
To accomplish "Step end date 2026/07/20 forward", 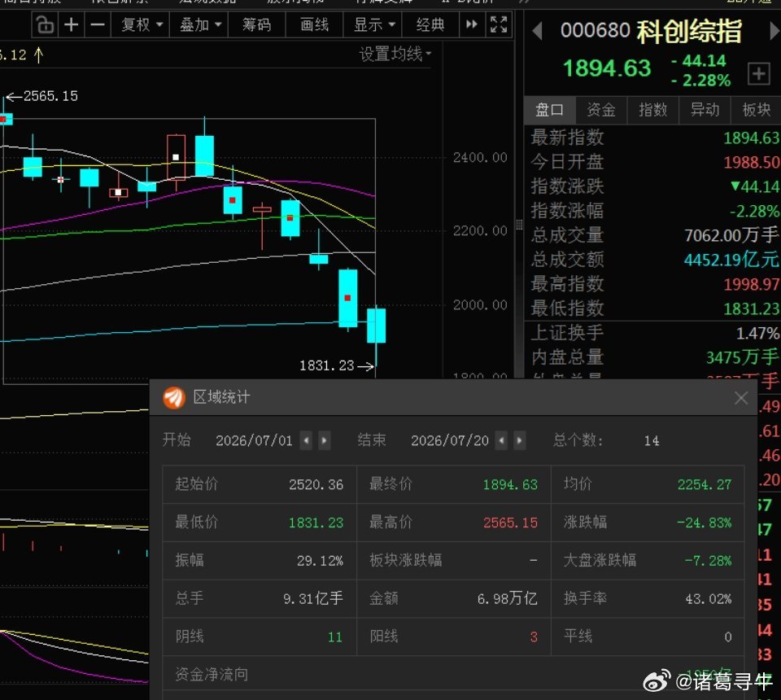I will click(520, 440).
